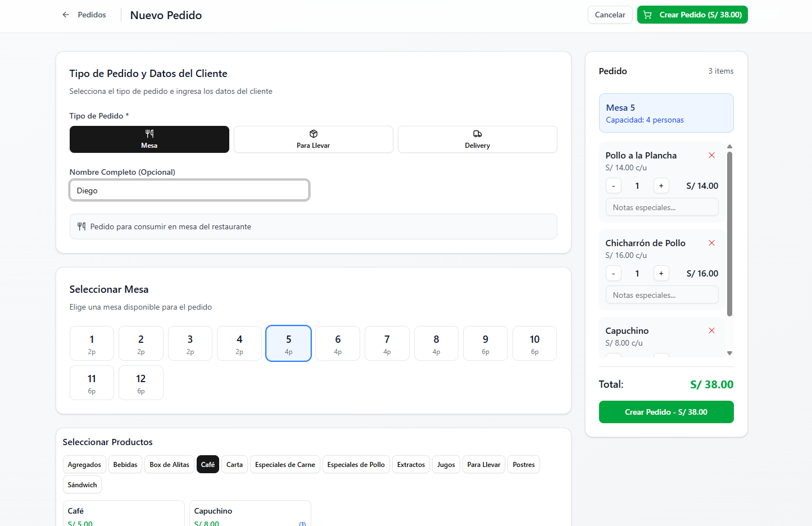Switch to the Bebidas category tab

(125, 465)
